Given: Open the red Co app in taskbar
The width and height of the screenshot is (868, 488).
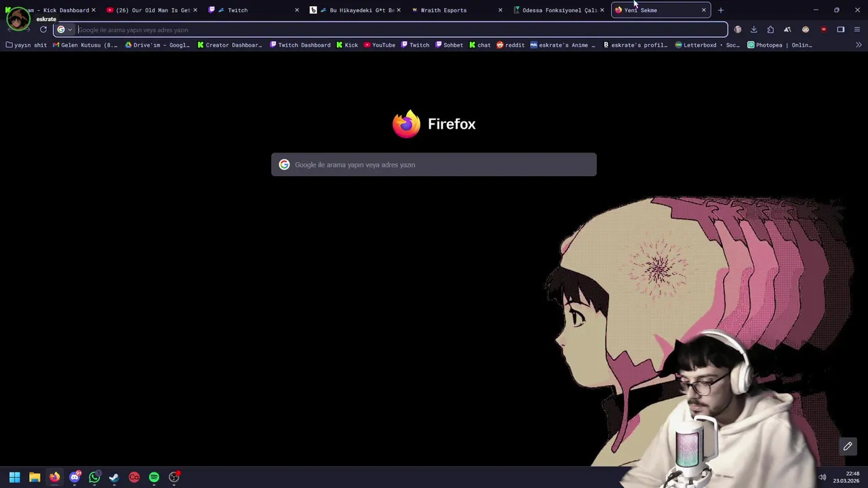Looking at the screenshot, I should tap(134, 477).
